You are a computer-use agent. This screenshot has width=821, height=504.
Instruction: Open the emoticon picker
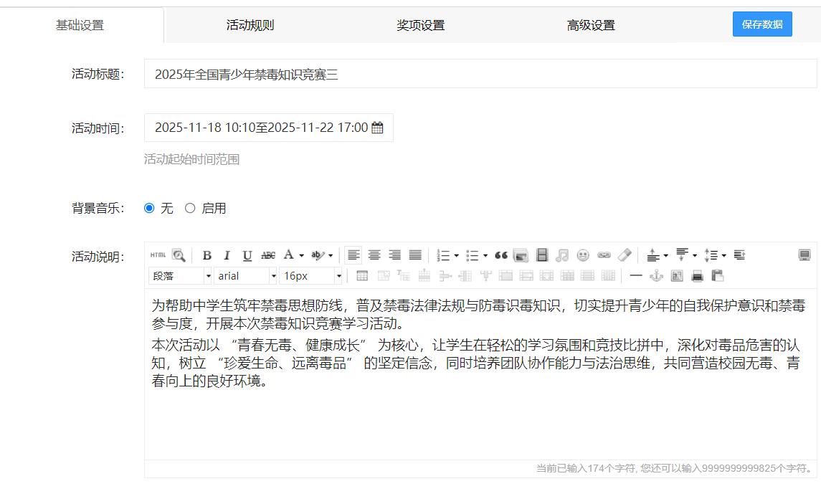pos(584,255)
